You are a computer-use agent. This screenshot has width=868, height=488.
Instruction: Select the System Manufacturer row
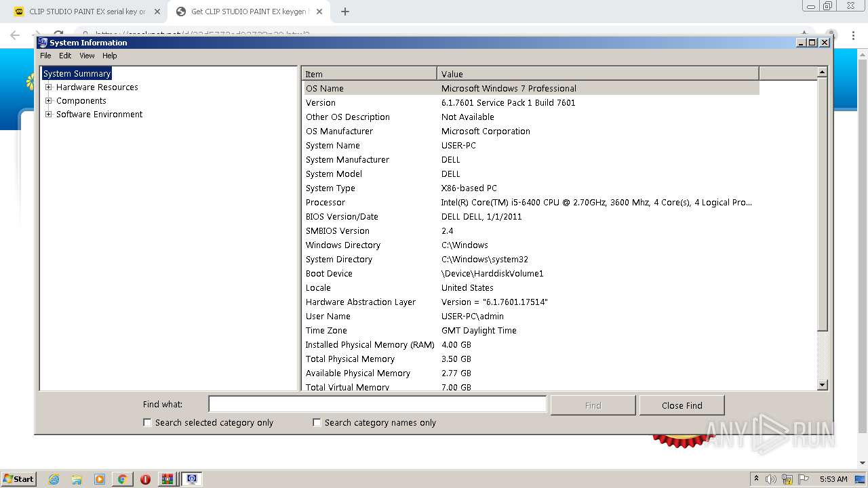click(x=531, y=159)
